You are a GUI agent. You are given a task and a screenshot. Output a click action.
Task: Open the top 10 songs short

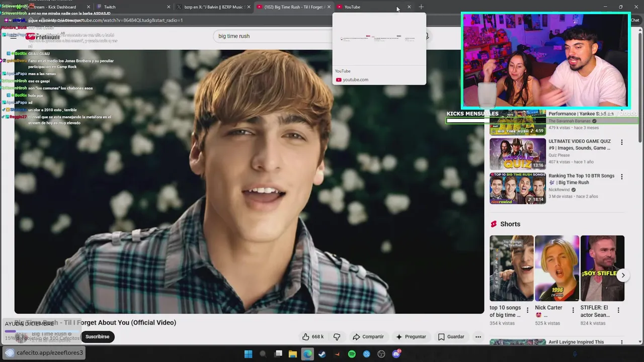tap(511, 268)
